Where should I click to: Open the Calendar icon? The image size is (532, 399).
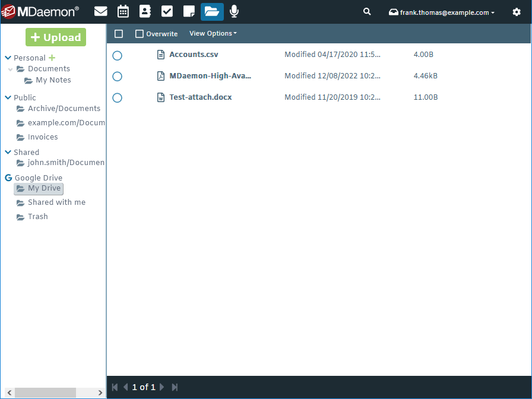(123, 11)
